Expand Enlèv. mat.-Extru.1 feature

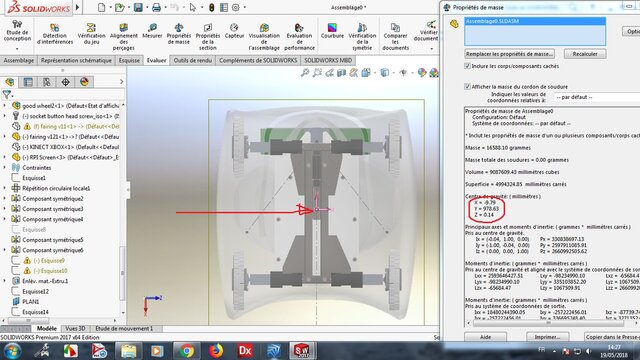(5, 281)
